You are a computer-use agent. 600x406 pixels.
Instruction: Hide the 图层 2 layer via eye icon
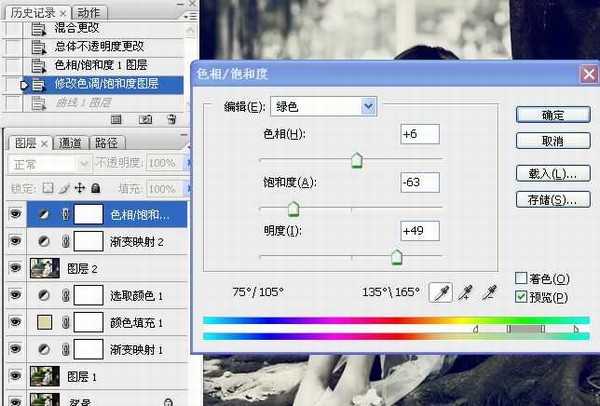[x=14, y=268]
